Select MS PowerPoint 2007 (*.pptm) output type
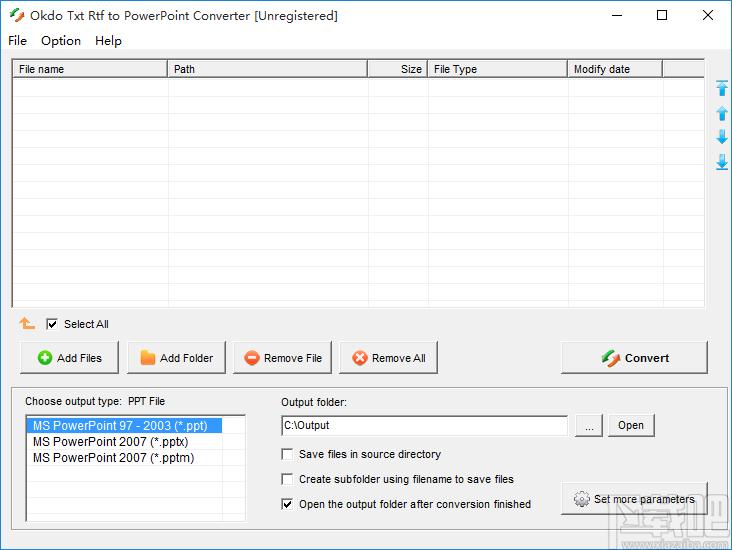The width and height of the screenshot is (732, 550). 124,458
